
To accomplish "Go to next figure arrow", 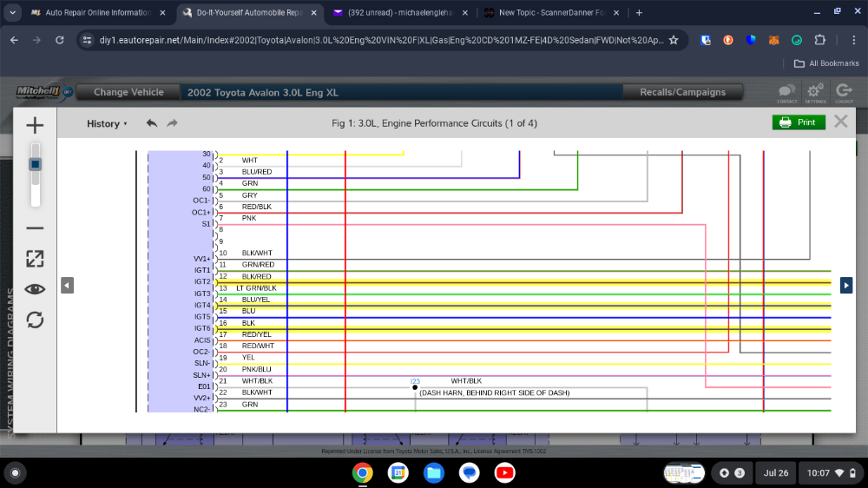I will coord(845,286).
